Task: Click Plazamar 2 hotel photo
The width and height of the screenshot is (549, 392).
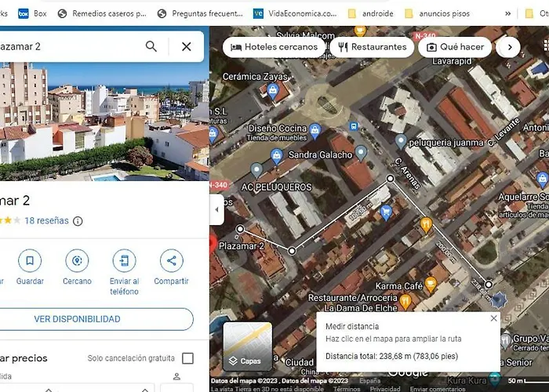Action: (104, 121)
